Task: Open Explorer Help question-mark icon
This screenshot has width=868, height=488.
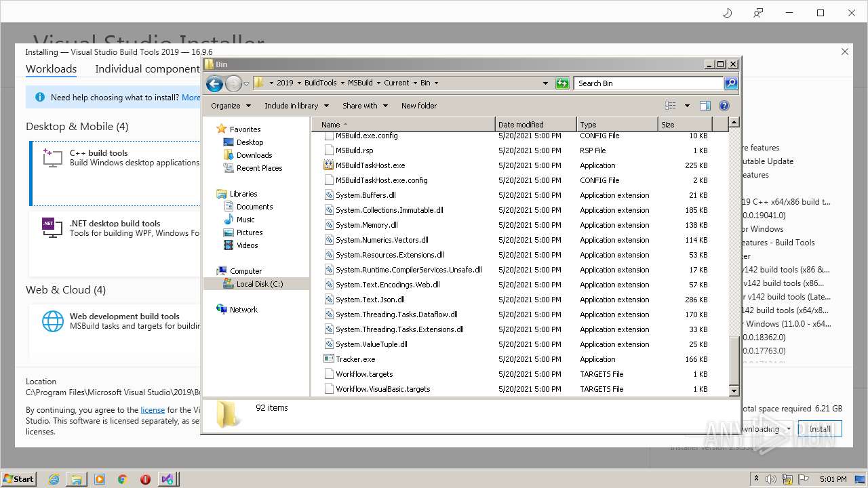Action: [724, 106]
